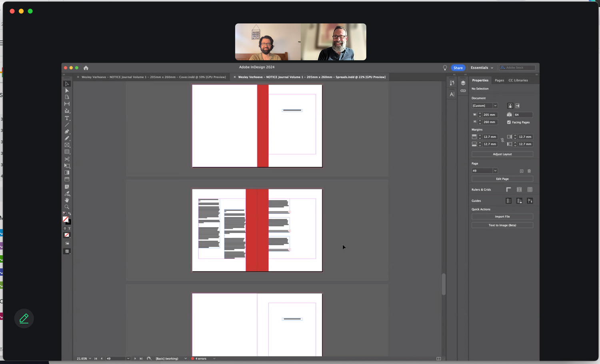Toggle Show Guides icon
The height and width of the screenshot is (364, 600).
coord(508,201)
